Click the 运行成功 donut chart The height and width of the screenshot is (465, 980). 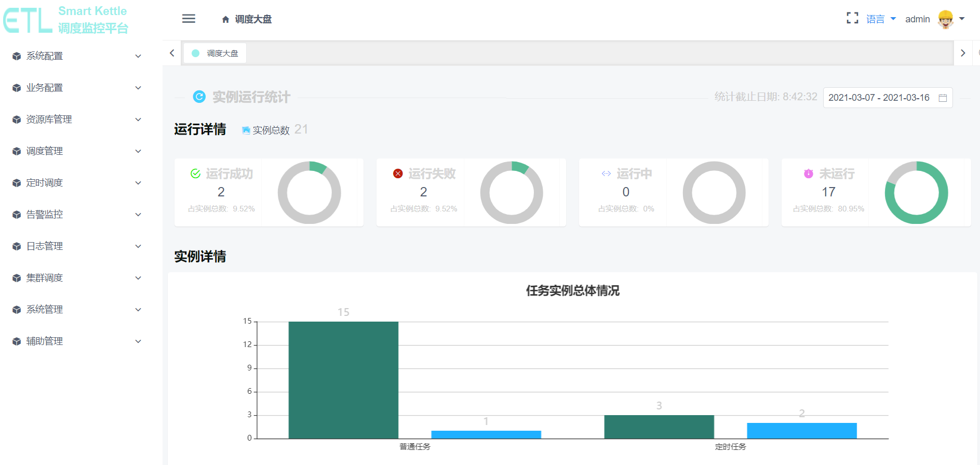(x=310, y=193)
